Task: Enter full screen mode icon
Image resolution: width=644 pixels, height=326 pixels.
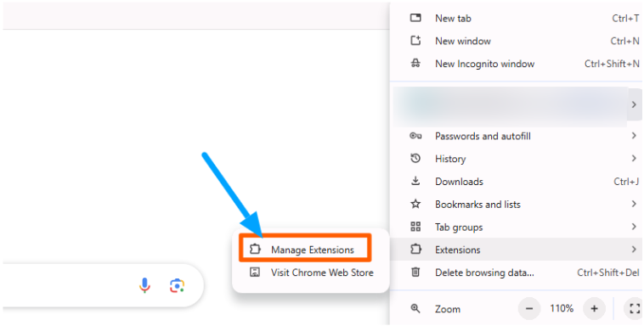Action: pyautogui.click(x=635, y=308)
